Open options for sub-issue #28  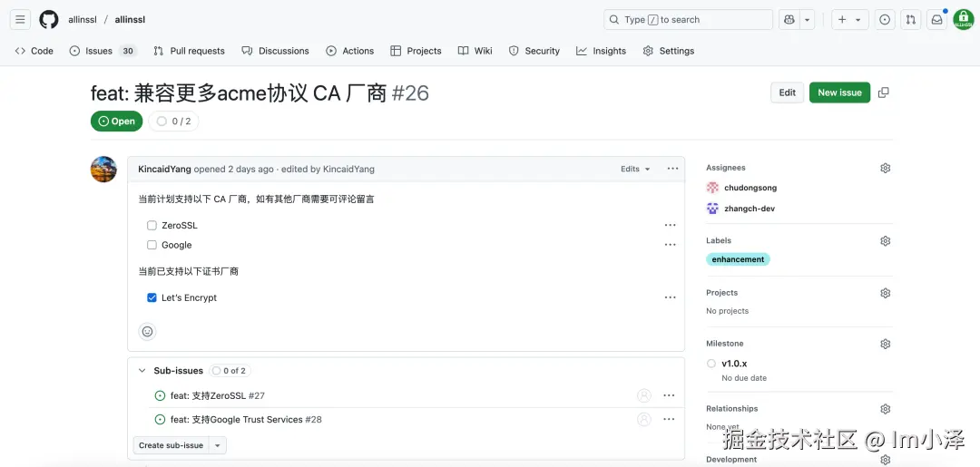coord(670,420)
